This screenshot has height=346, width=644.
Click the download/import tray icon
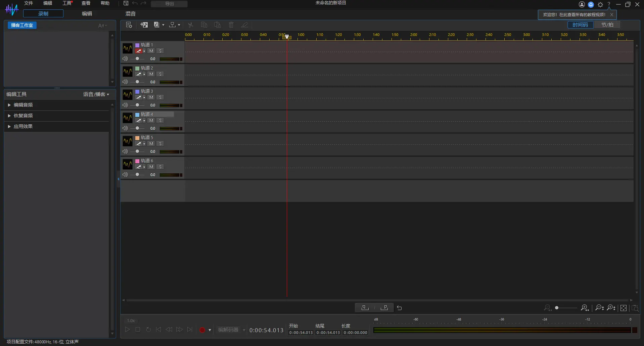172,25
